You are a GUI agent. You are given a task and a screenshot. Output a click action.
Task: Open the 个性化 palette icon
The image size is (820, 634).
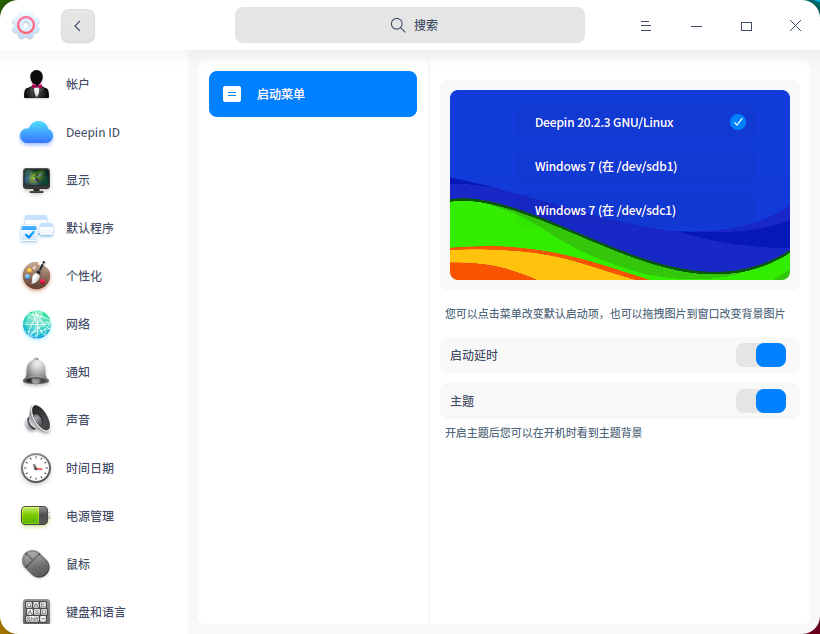coord(36,276)
